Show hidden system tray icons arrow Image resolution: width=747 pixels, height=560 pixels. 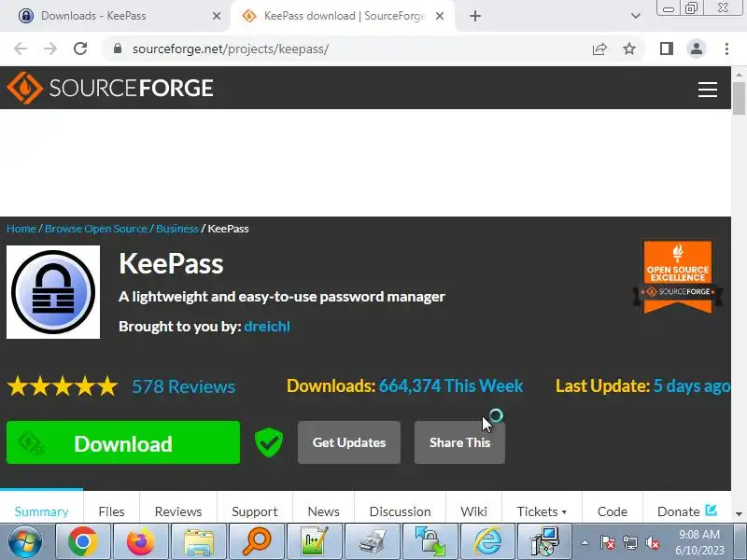tap(585, 542)
